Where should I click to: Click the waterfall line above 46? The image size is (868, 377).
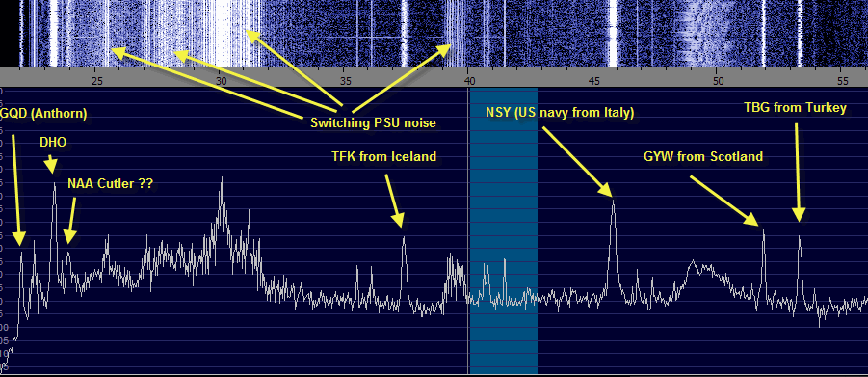tap(613, 33)
